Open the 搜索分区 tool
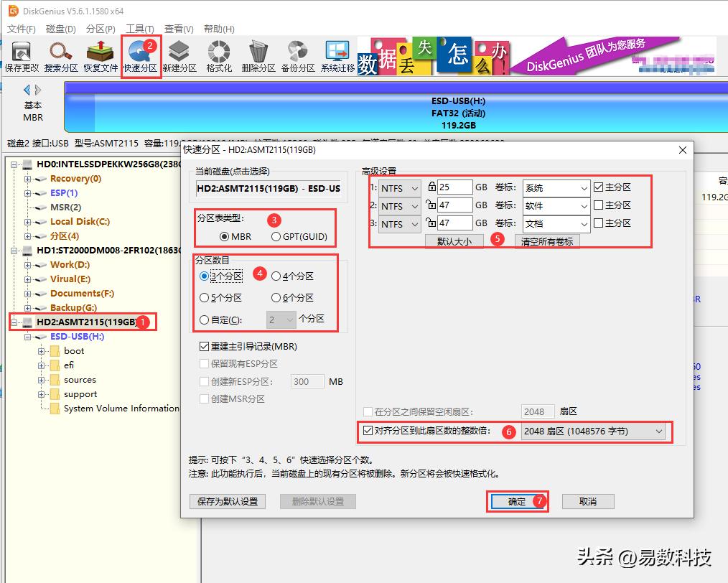728x583 pixels. pyautogui.click(x=61, y=56)
